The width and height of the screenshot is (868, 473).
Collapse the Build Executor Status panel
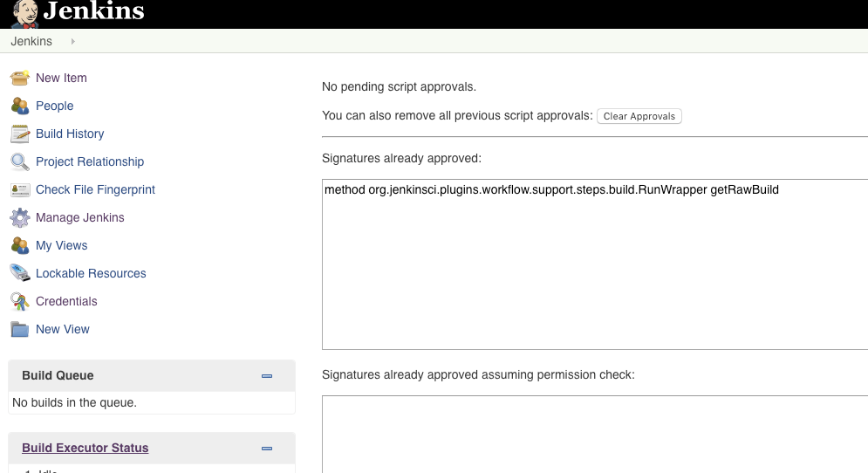267,449
